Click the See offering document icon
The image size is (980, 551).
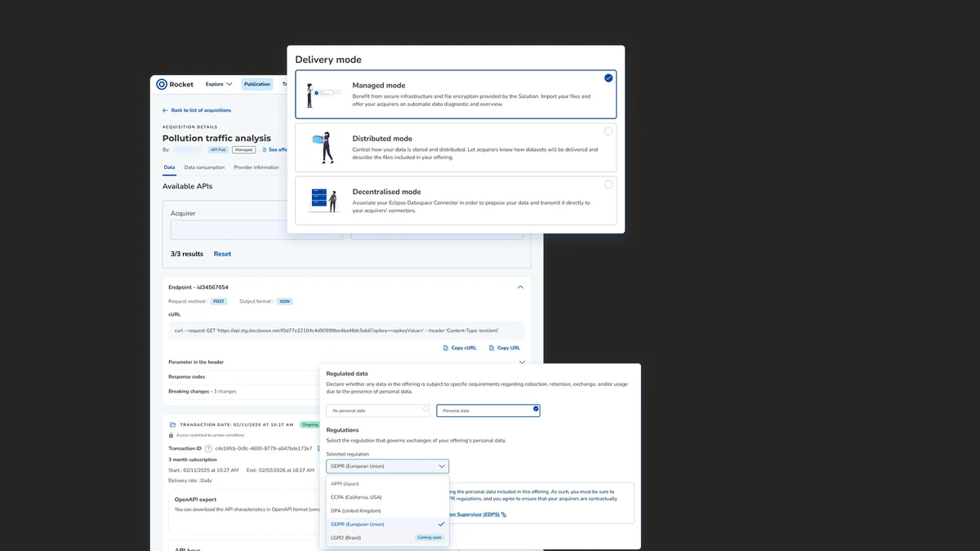pos(264,149)
